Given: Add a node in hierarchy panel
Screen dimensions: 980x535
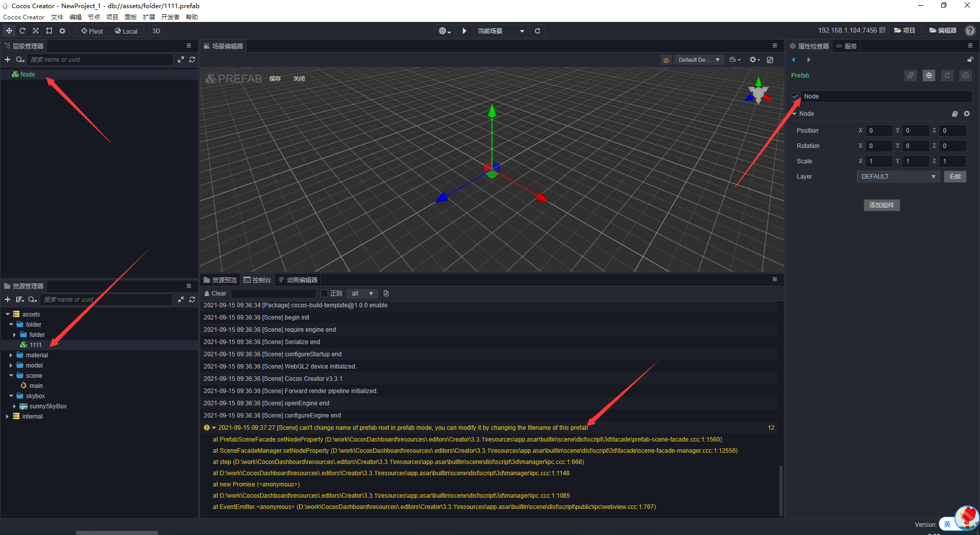Looking at the screenshot, I should pos(8,60).
